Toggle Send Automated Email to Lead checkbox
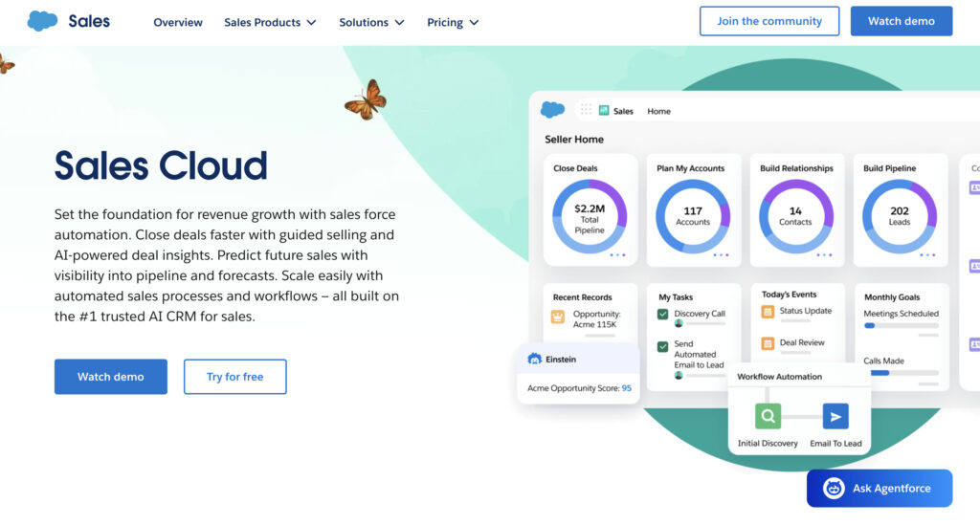 tap(662, 346)
